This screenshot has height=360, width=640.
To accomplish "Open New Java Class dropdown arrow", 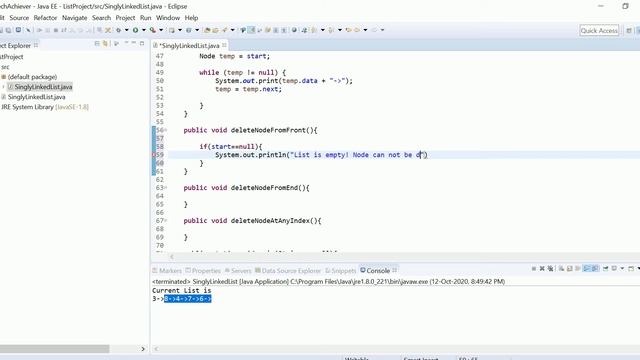I will (197, 30).
